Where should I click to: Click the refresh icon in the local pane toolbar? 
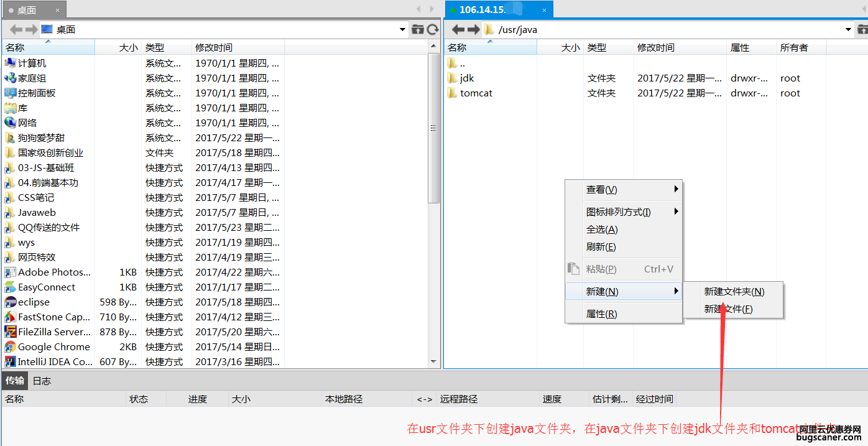[x=433, y=29]
